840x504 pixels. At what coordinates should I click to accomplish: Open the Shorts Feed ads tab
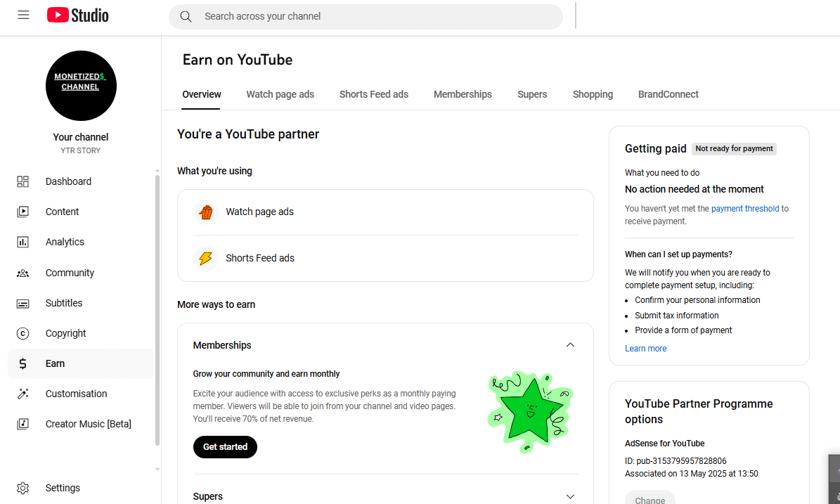374,94
